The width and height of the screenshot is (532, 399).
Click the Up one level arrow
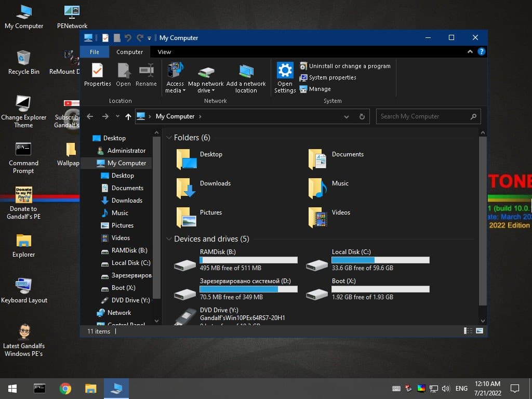[128, 117]
